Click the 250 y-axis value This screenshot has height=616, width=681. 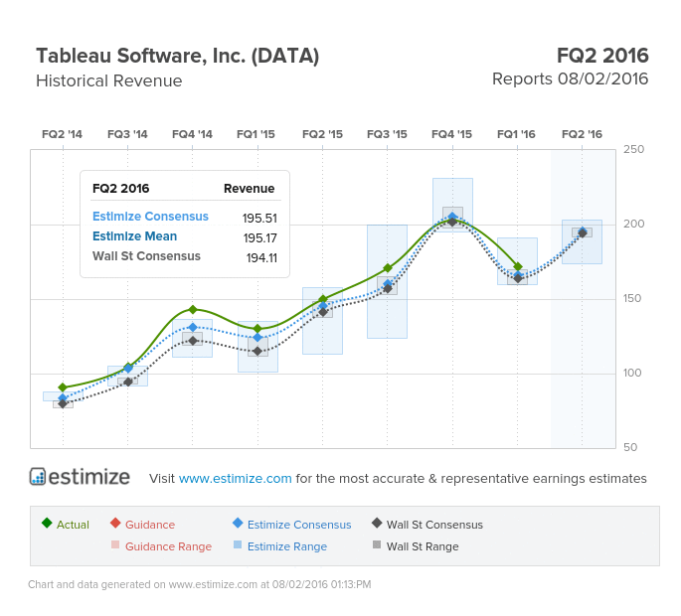point(633,149)
